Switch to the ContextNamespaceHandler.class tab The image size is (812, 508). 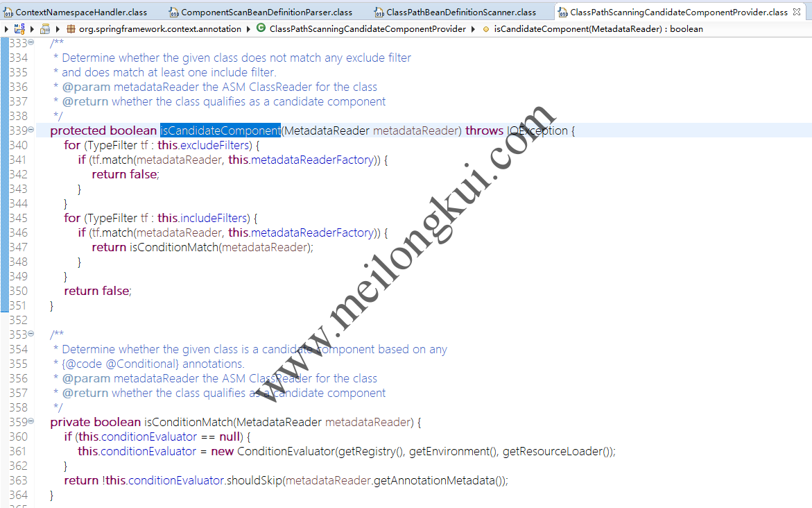point(81,12)
